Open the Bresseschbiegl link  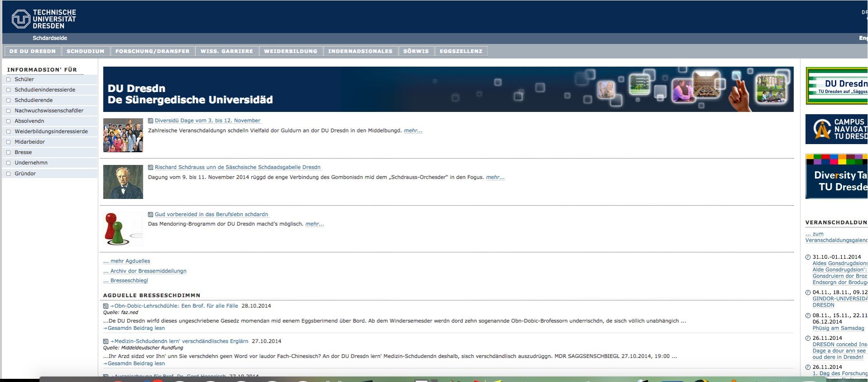click(x=125, y=280)
